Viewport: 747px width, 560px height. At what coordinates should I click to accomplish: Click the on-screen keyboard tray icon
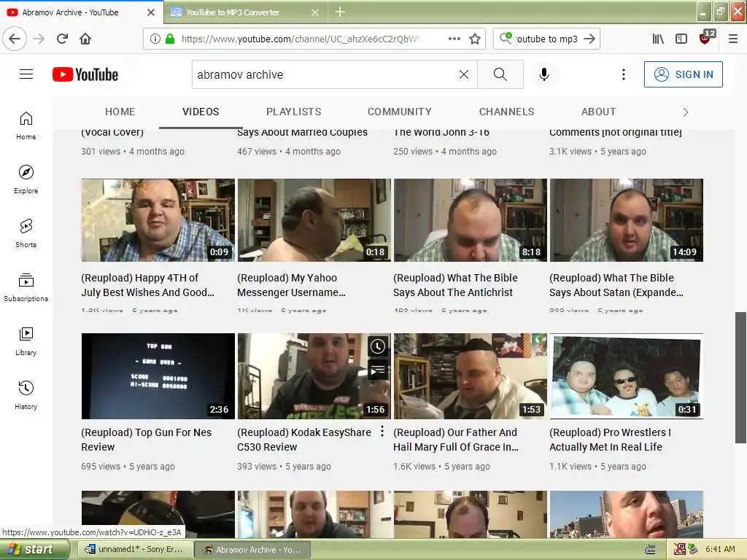click(x=650, y=550)
